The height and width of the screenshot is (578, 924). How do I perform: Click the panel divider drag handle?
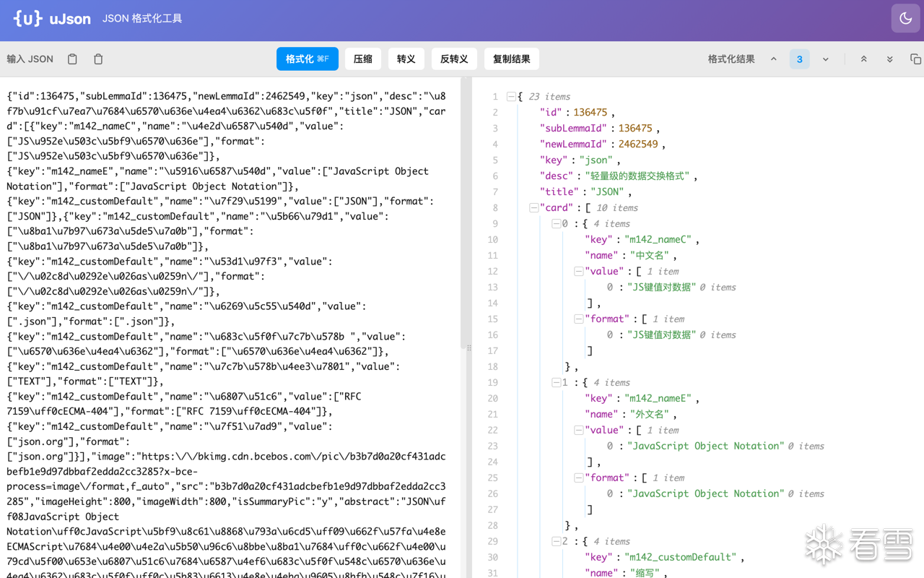tap(469, 348)
